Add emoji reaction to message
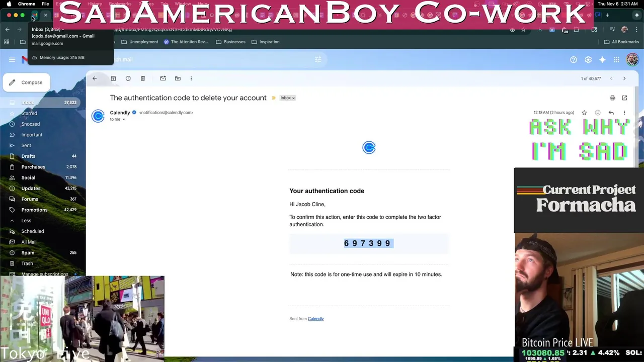644x362 pixels. pyautogui.click(x=598, y=113)
